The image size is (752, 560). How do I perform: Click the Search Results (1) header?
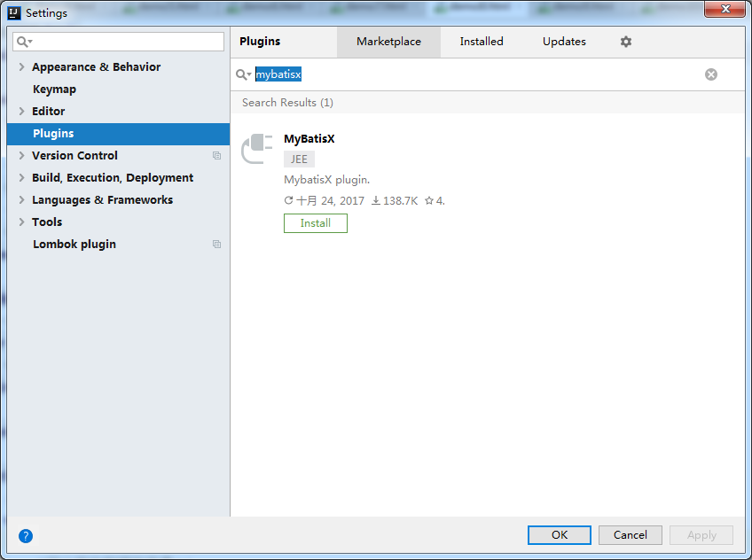point(287,103)
